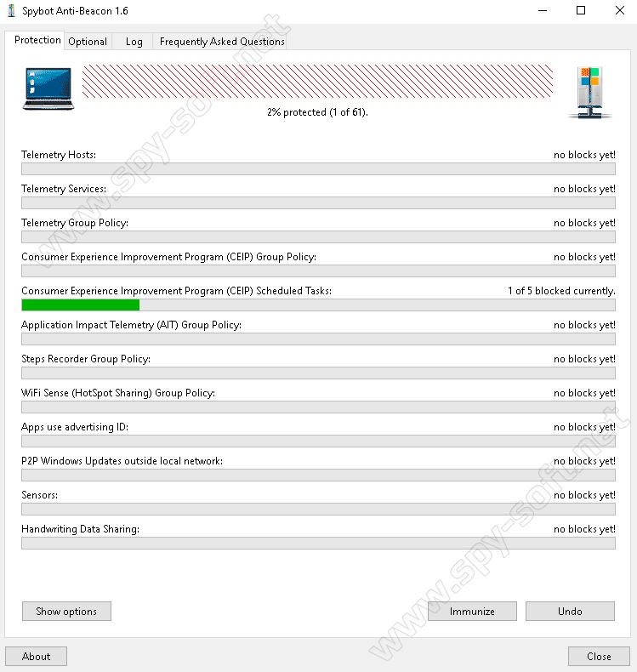Click the Show options button
The height and width of the screenshot is (672, 637).
tap(66, 611)
